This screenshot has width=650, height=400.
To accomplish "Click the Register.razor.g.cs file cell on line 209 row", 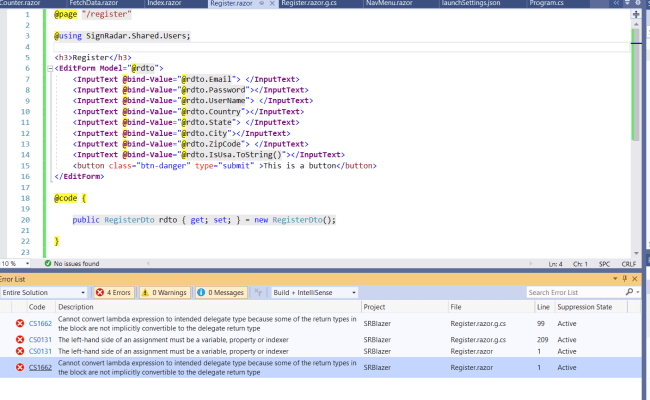I will pos(478,340).
